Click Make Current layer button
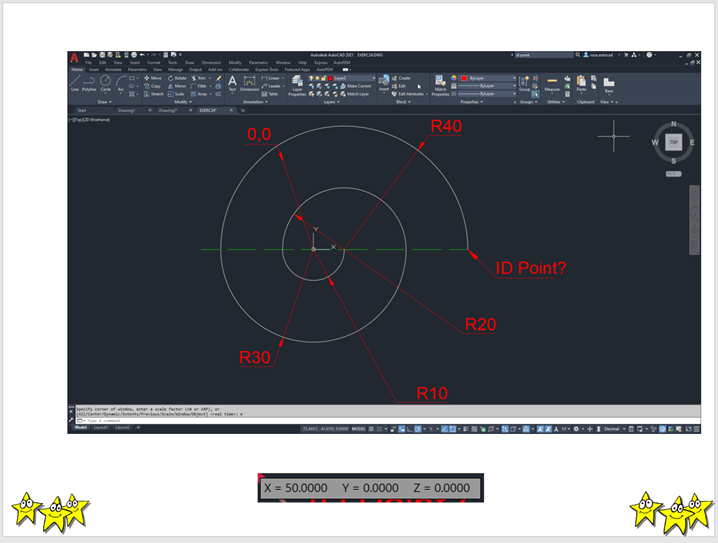 [x=356, y=86]
